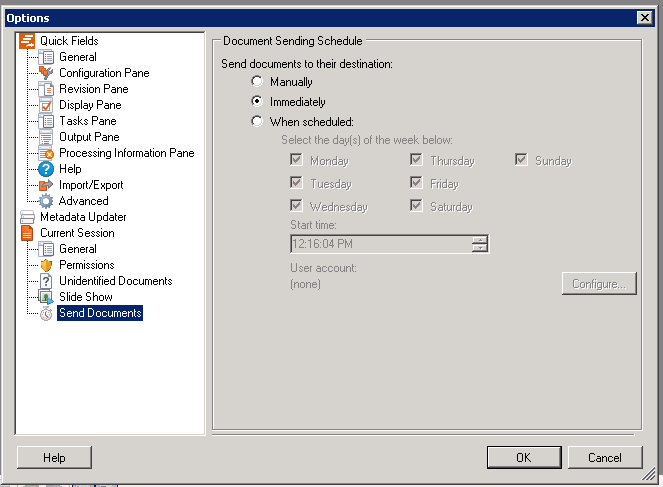
Task: Toggle the Wednesday checkbox
Action: [296, 205]
